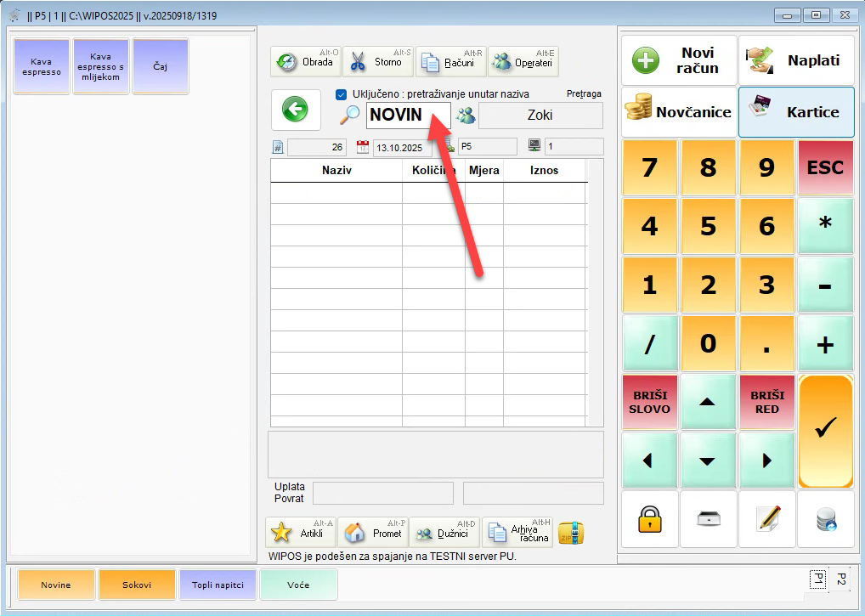This screenshot has height=616, width=865.
Task: Click the Naplati payment button
Action: [795, 60]
